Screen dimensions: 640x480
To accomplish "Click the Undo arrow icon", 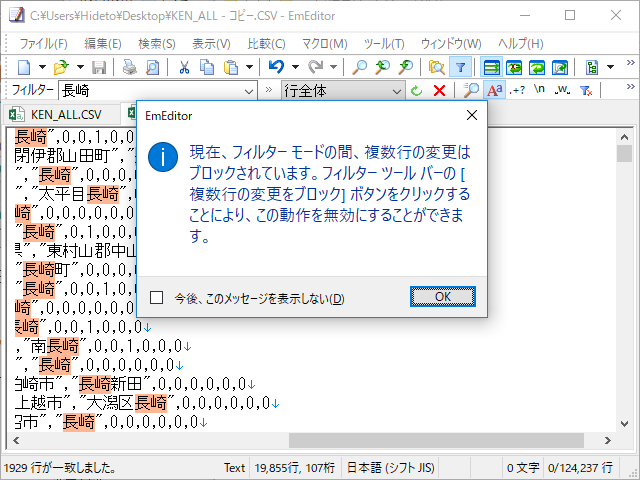I will click(276, 67).
